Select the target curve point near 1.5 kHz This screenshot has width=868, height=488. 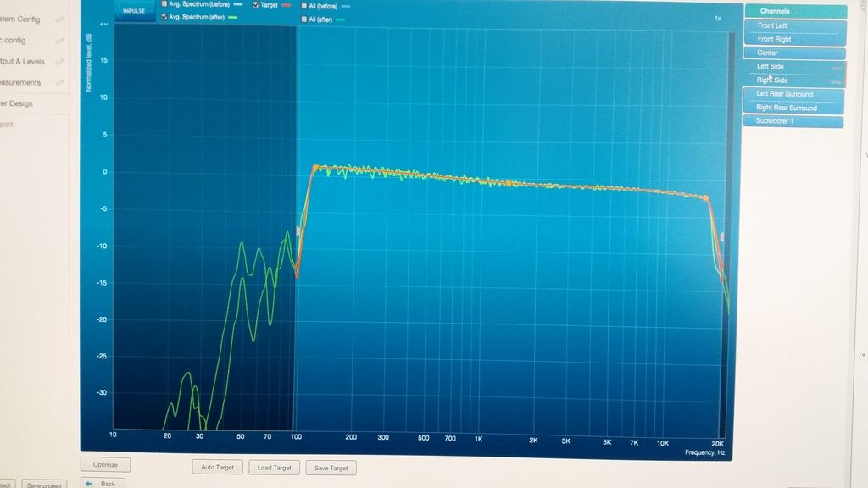[x=509, y=183]
